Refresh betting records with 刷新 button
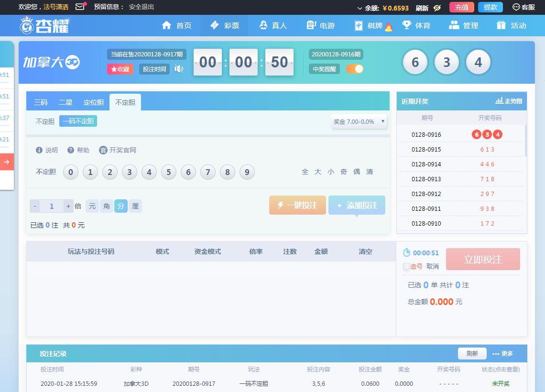Image resolution: width=545 pixels, height=392 pixels. (472, 353)
